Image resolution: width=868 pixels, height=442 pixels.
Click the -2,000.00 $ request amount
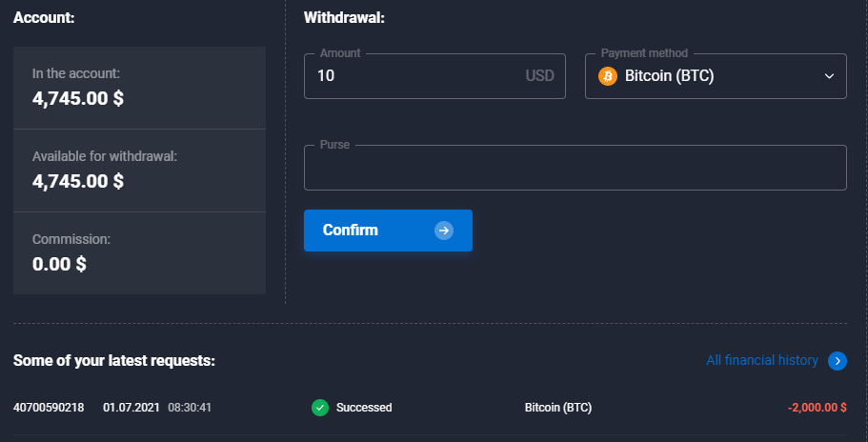coord(817,408)
